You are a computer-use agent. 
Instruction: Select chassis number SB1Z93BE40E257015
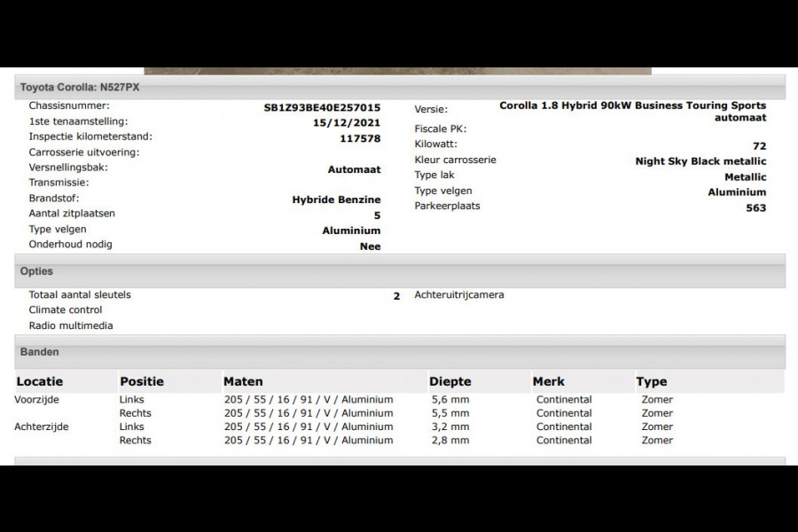pos(322,107)
